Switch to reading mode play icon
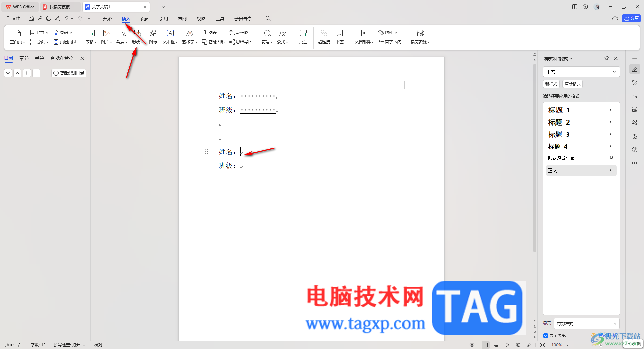Image resolution: width=644 pixels, height=349 pixels. (507, 345)
